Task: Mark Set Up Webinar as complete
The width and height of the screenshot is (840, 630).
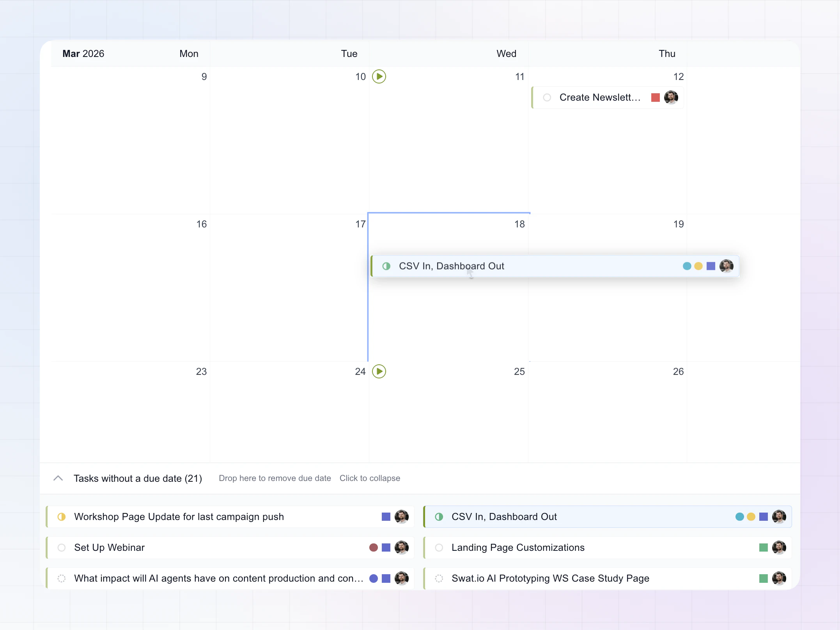Action: 62,548
